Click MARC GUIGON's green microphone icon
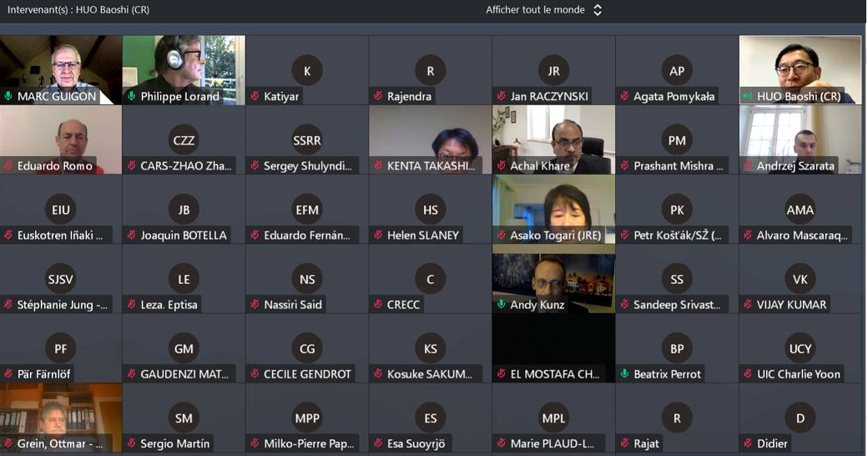The height and width of the screenshot is (456, 868). point(8,96)
